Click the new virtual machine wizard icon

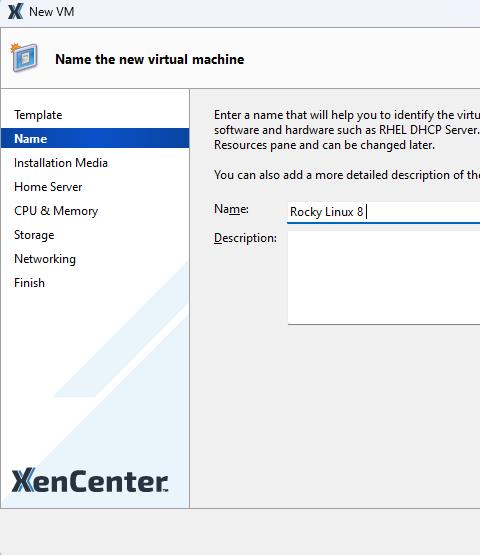(x=24, y=57)
